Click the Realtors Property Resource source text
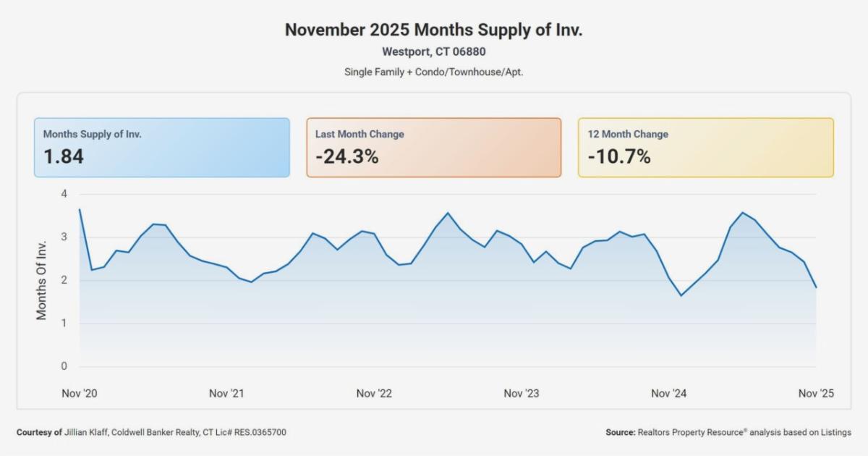The width and height of the screenshot is (868, 456). pyautogui.click(x=728, y=432)
